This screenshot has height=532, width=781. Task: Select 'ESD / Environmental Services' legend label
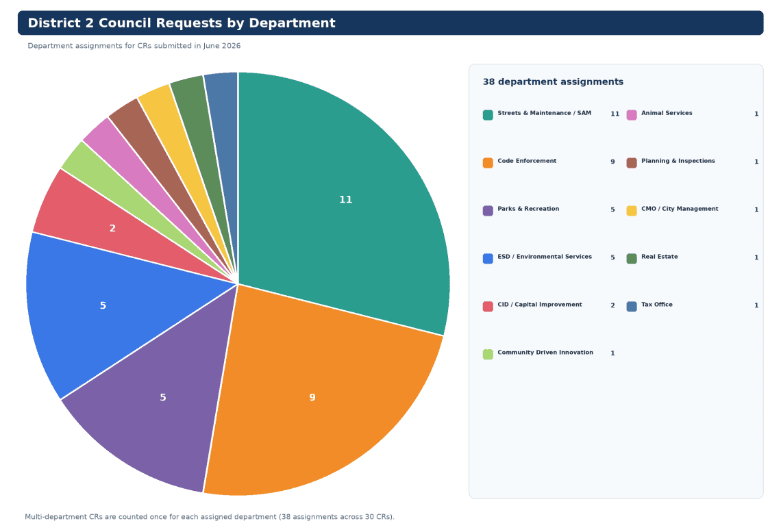click(545, 256)
